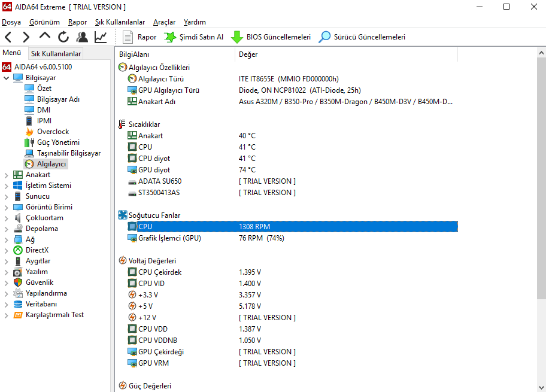This screenshot has height=392, width=546.
Task: Expand the DirectX tree node
Action: point(6,251)
